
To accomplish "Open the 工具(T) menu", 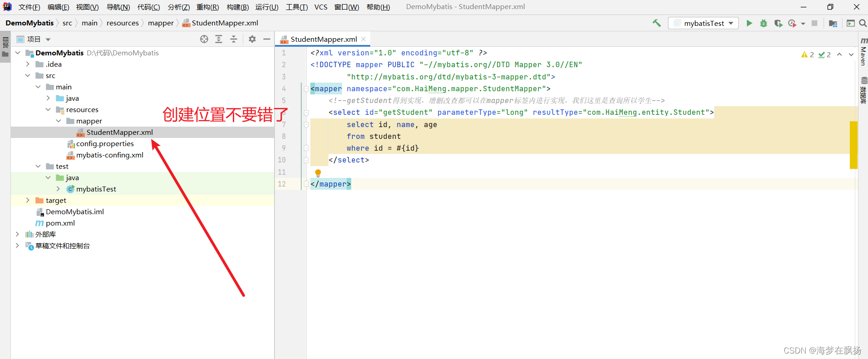I will (x=297, y=7).
